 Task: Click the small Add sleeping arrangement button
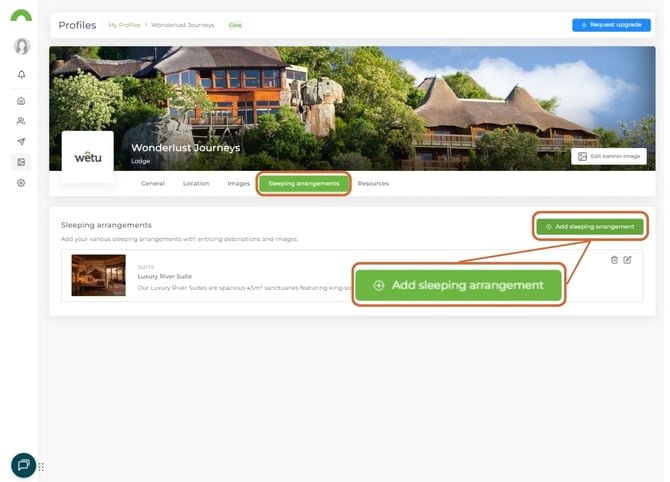click(x=589, y=227)
